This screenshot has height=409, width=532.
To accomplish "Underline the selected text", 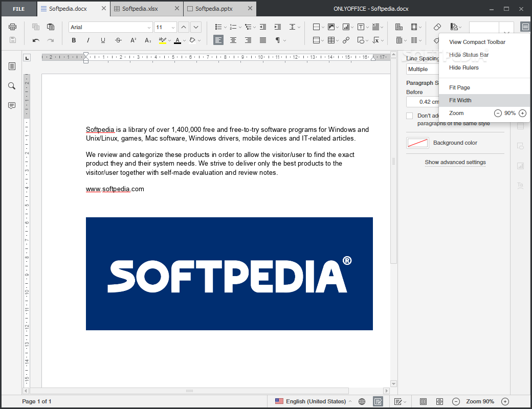I will click(103, 40).
